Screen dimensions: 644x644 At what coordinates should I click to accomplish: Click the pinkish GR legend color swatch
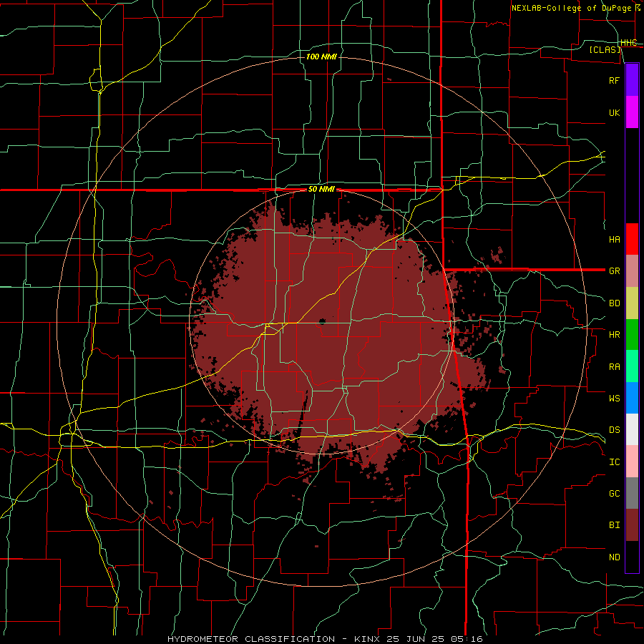632,271
